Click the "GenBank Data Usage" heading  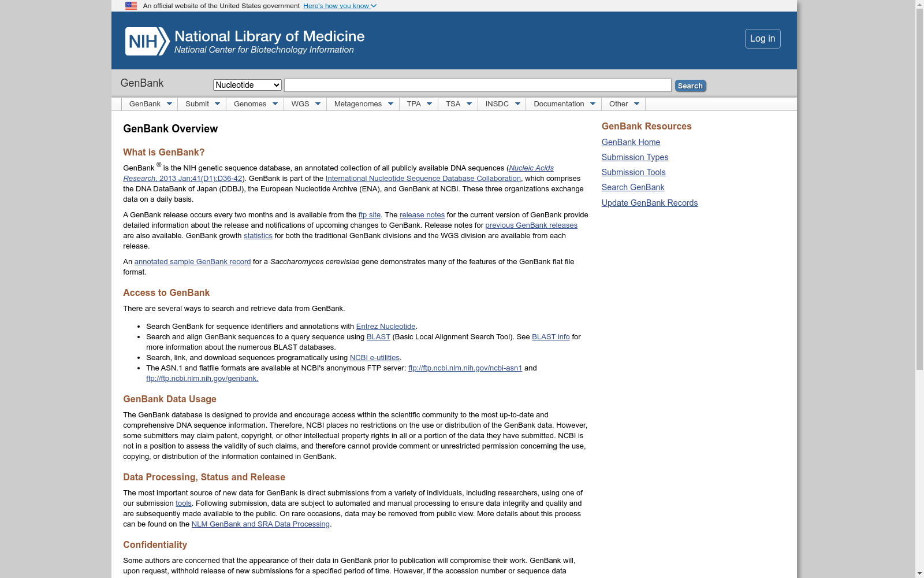pyautogui.click(x=170, y=399)
